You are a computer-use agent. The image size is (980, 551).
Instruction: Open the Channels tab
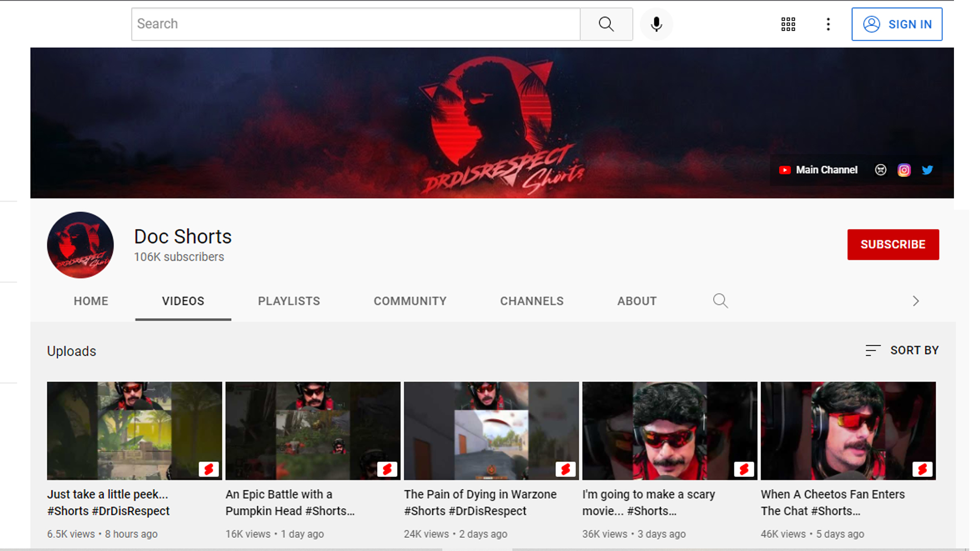pos(532,301)
